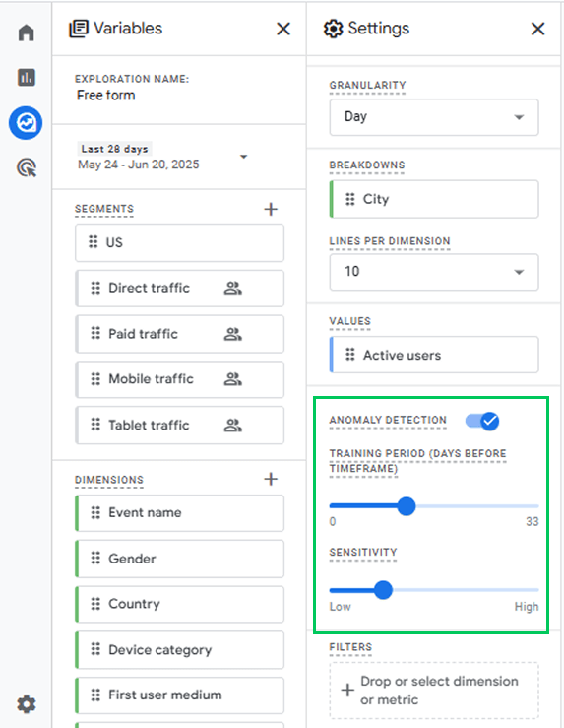The image size is (564, 728).
Task: Open the Reports bar chart icon
Action: click(x=26, y=77)
